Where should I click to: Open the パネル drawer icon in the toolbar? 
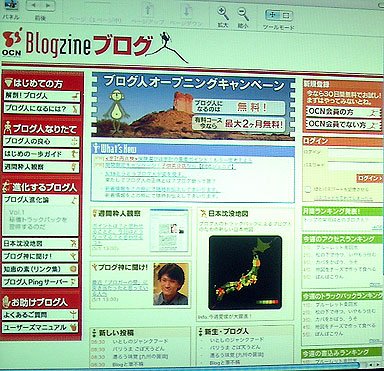11,6
